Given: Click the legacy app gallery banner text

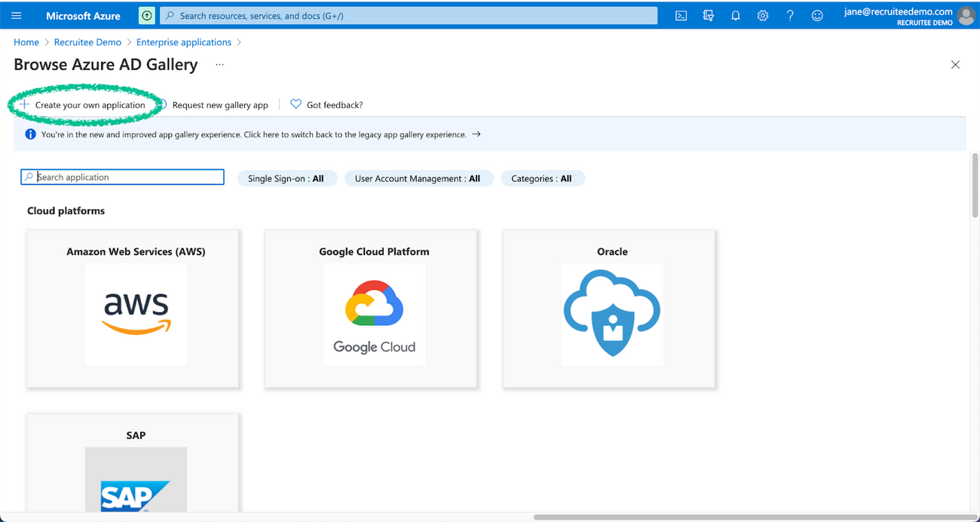Looking at the screenshot, I should click(x=254, y=134).
